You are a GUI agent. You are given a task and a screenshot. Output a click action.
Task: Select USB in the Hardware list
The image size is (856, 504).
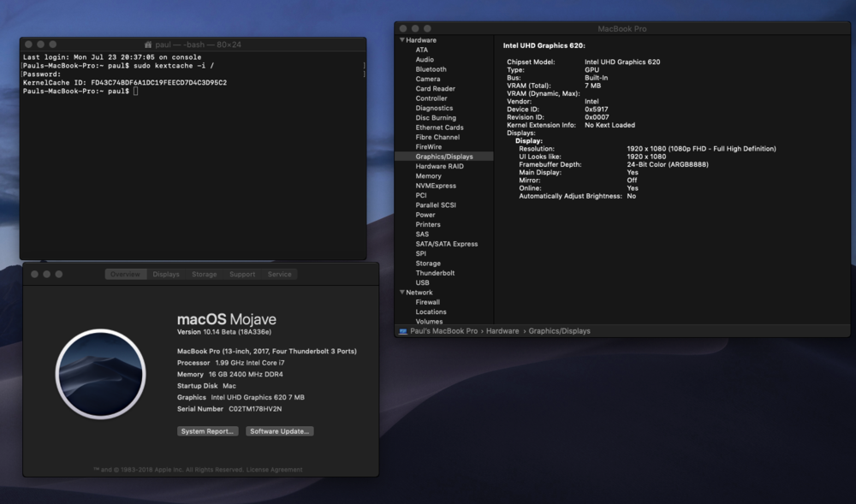[x=423, y=283]
